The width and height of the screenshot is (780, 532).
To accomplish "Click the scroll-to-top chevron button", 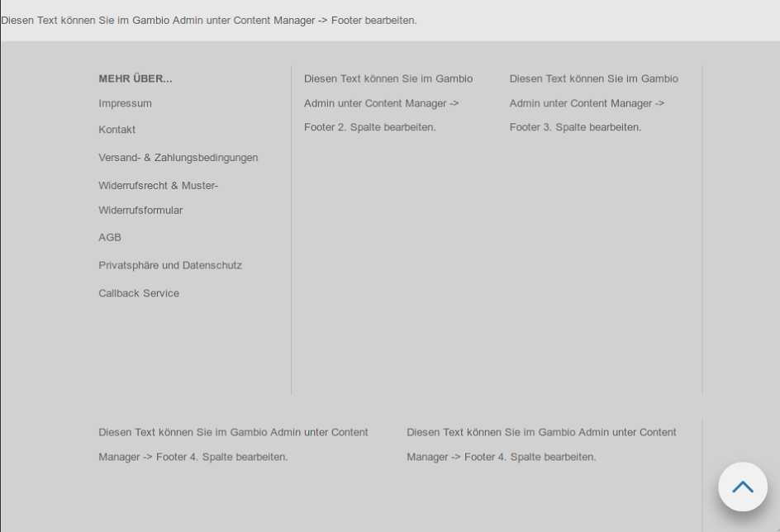I will 742,487.
